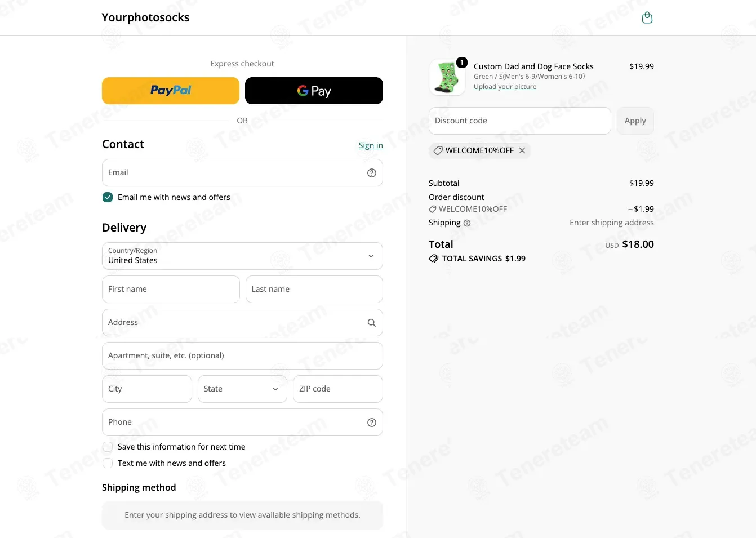The width and height of the screenshot is (756, 538).
Task: Check Save this information for next time
Action: point(108,447)
